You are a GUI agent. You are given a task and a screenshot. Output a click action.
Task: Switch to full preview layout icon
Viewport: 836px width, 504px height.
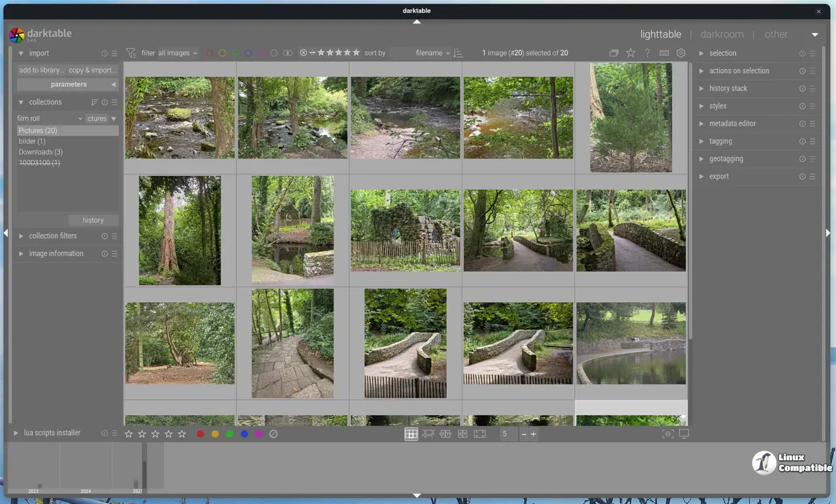[479, 434]
